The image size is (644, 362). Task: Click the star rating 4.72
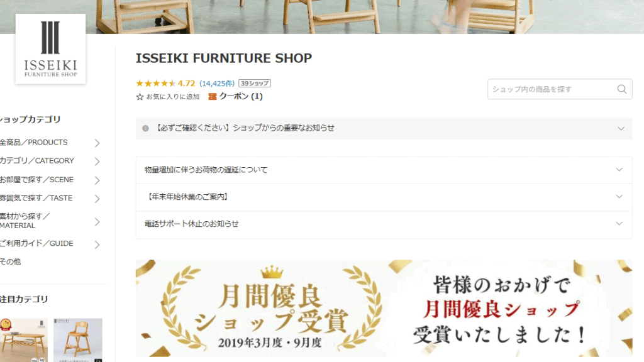pyautogui.click(x=165, y=84)
